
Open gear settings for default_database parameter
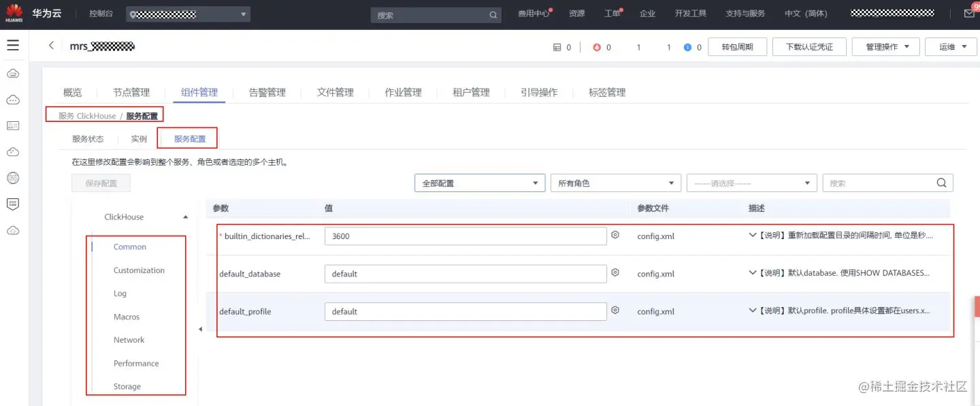click(615, 272)
